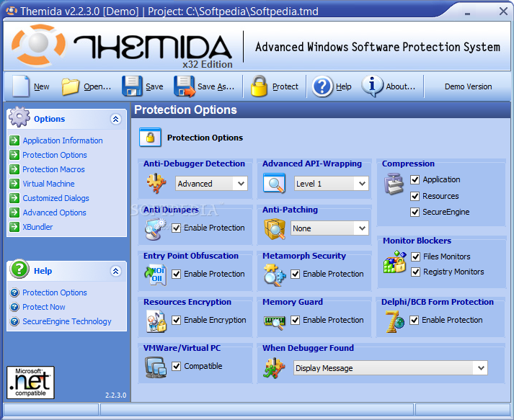
Task: Click the green Help panel question icon
Action: 19,269
